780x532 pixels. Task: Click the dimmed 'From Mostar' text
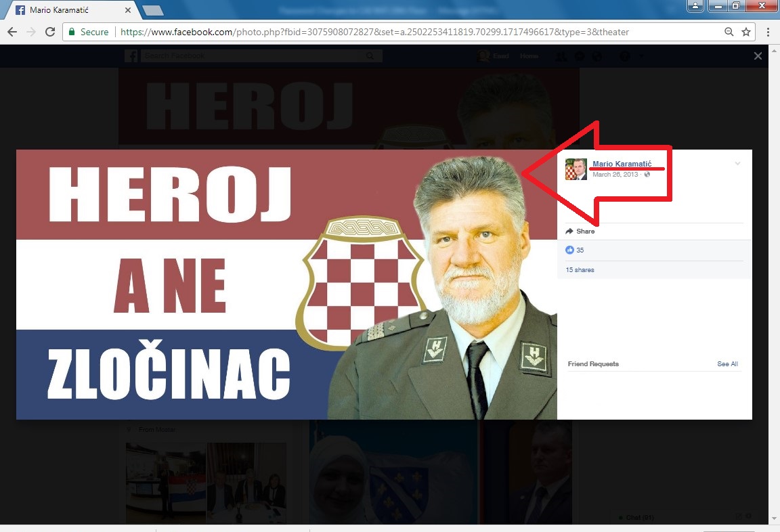point(156,430)
